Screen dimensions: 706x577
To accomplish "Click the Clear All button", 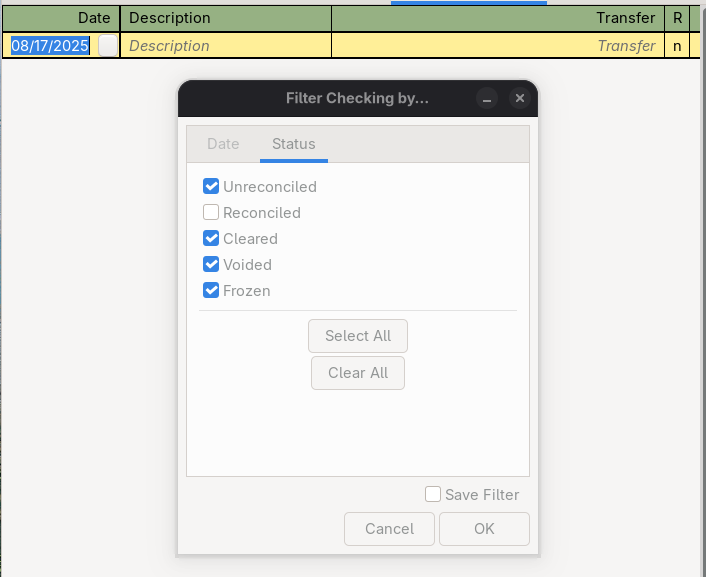I will tap(358, 373).
